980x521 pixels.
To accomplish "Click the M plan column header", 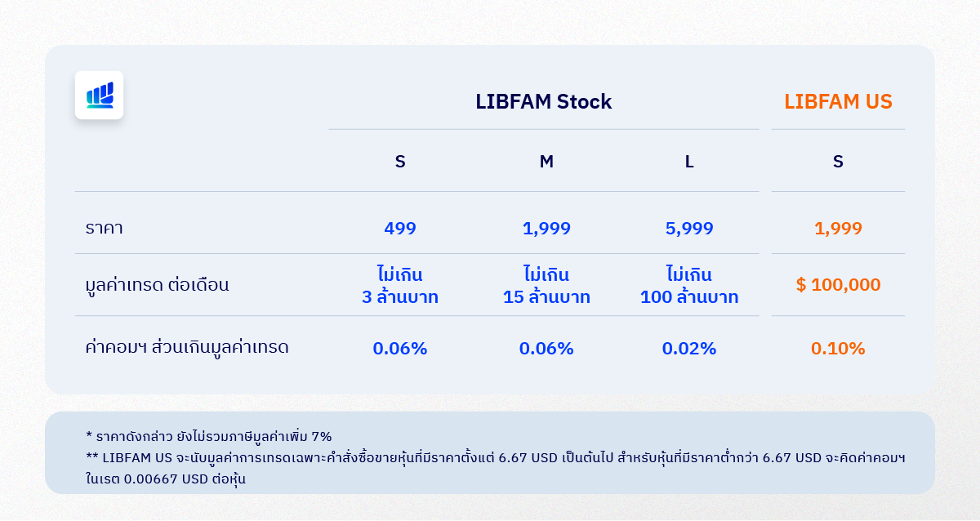I will pyautogui.click(x=546, y=162).
